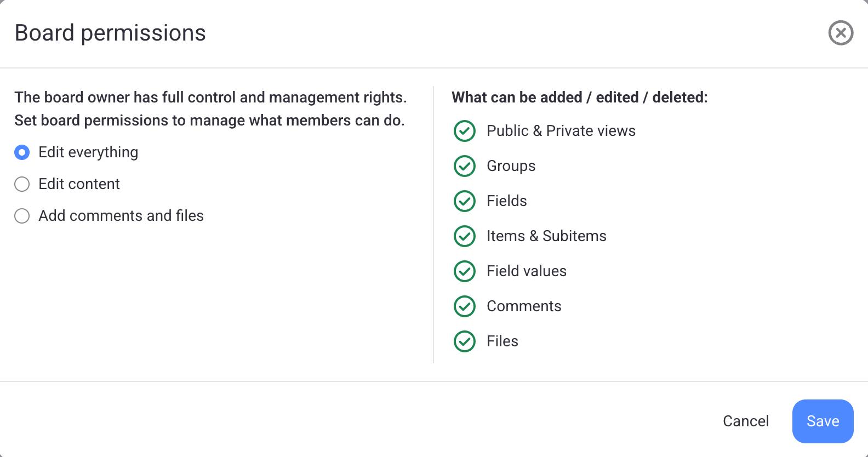
Task: Click the Public & Private views label
Action: pos(561,131)
